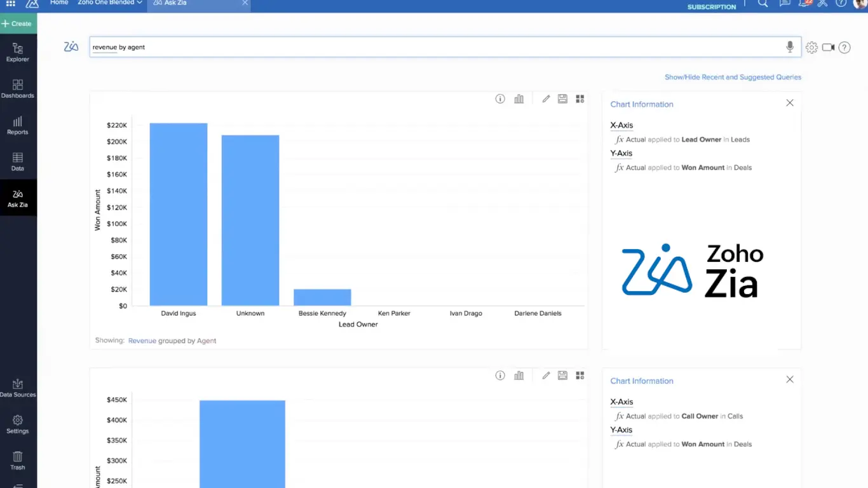Screen dimensions: 868x488
Task: Click the Bessie Kennedy bar
Action: pyautogui.click(x=322, y=297)
